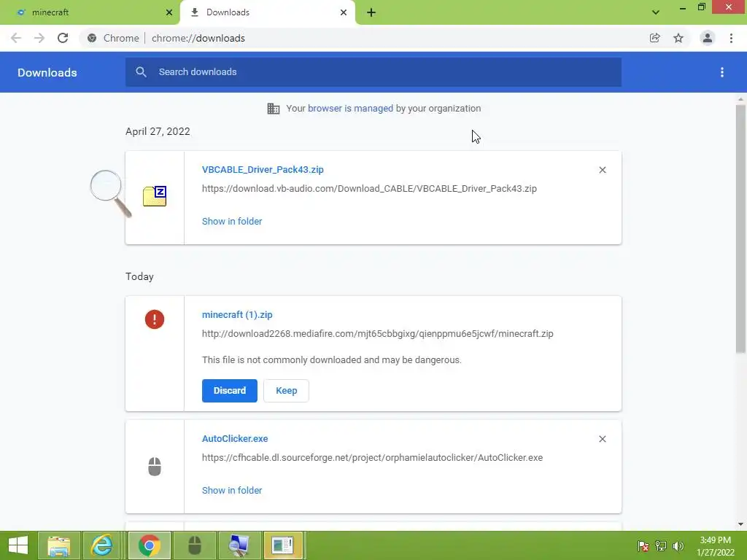Open the Windows Start button
Image resolution: width=747 pixels, height=560 pixels.
[18, 545]
